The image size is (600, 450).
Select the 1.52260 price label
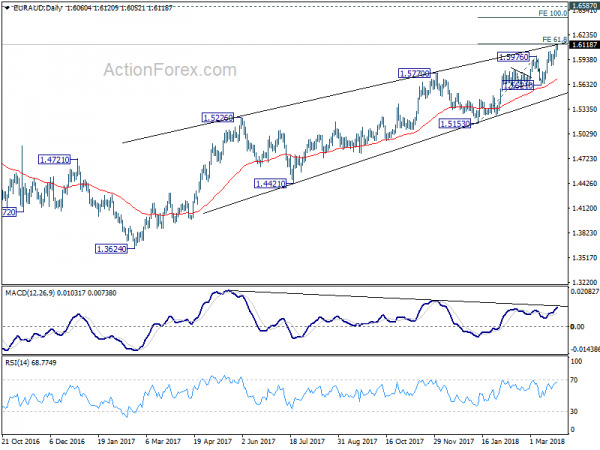point(217,117)
